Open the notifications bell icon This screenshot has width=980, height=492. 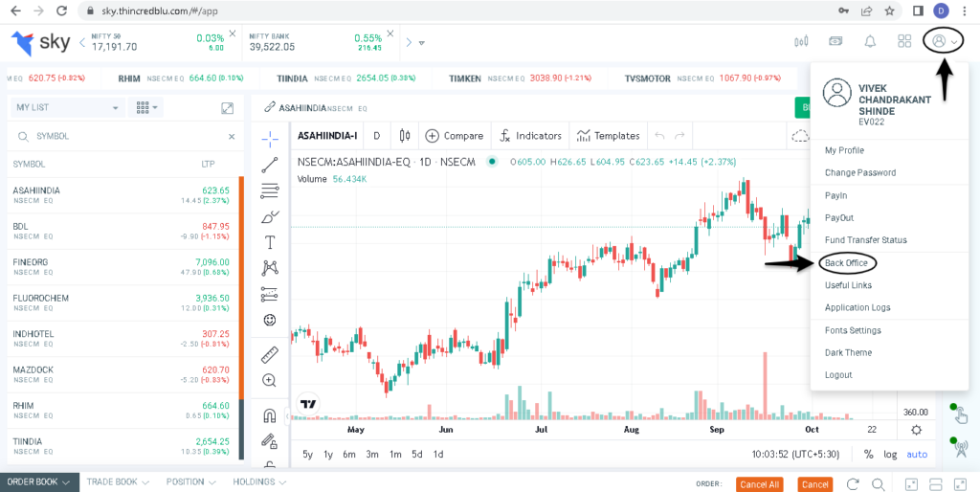pyautogui.click(x=869, y=41)
